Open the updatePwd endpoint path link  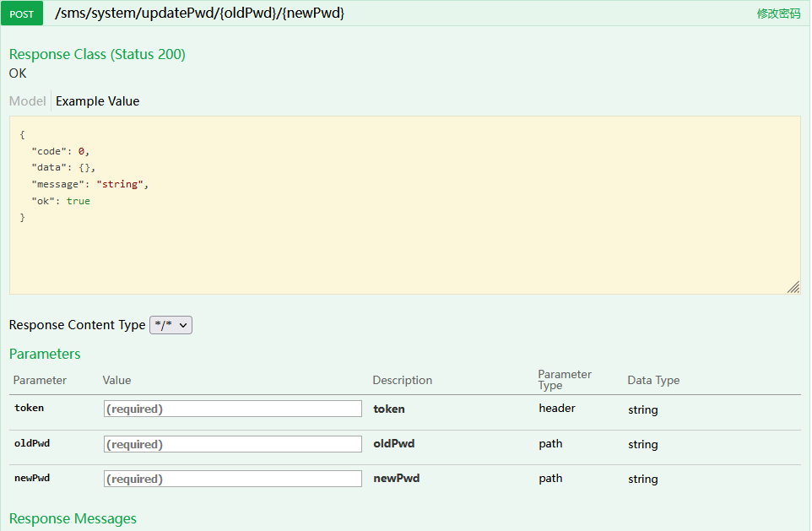[199, 13]
